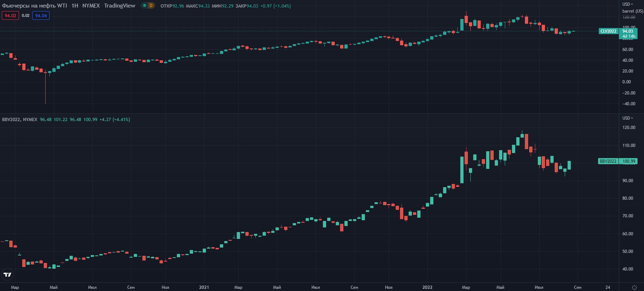Click the BBV2022, NYMEX legend title
The height and width of the screenshot is (291, 644).
(19, 119)
